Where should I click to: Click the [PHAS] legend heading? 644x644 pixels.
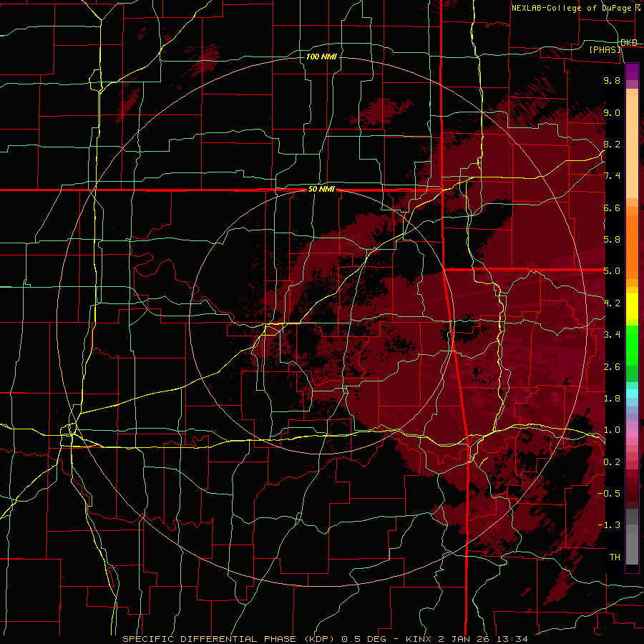pyautogui.click(x=605, y=50)
